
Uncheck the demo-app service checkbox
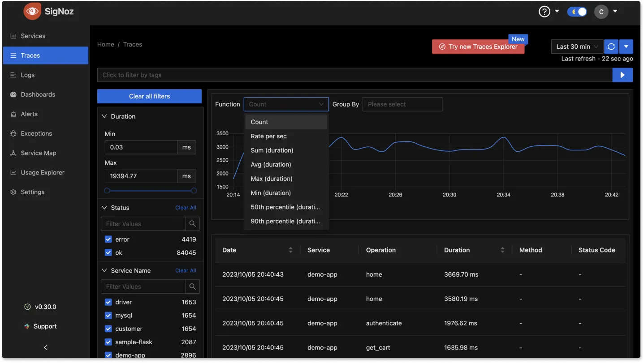[x=108, y=355]
